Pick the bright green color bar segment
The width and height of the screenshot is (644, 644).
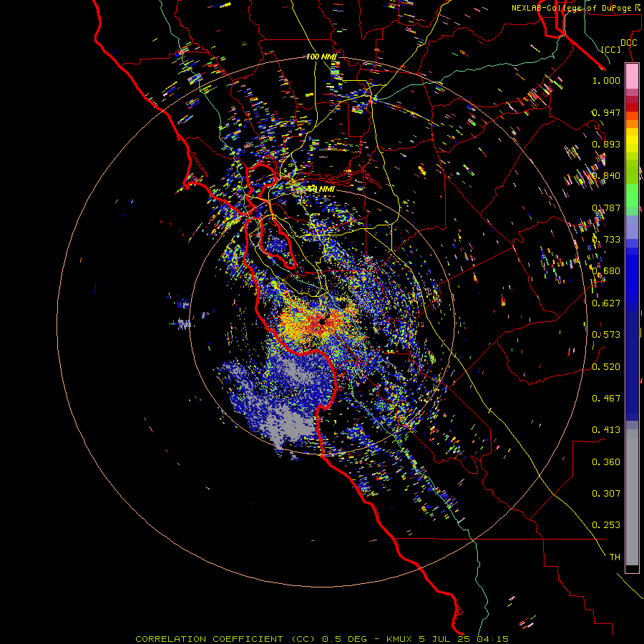(632, 195)
